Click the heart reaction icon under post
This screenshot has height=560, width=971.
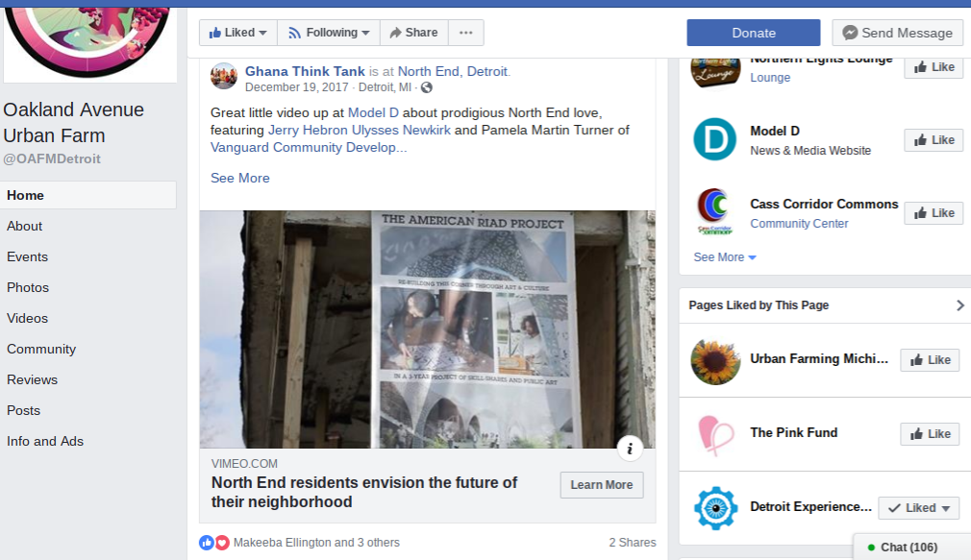(222, 543)
